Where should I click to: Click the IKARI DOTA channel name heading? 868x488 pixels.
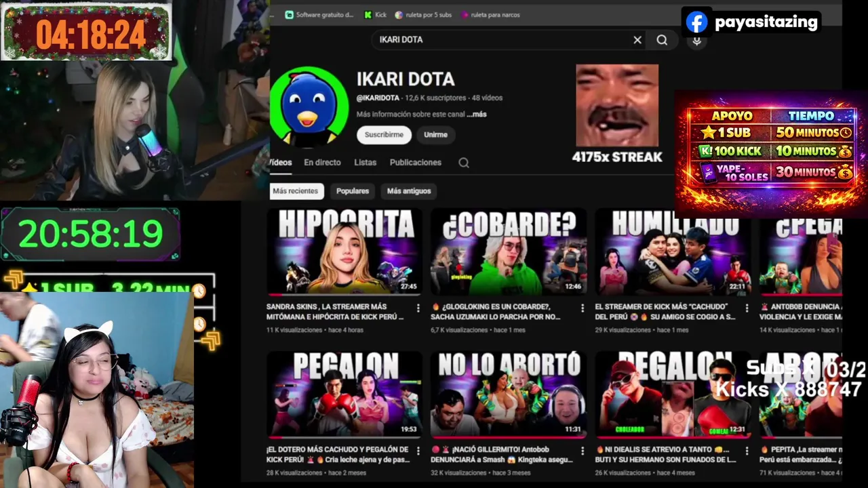pos(406,79)
